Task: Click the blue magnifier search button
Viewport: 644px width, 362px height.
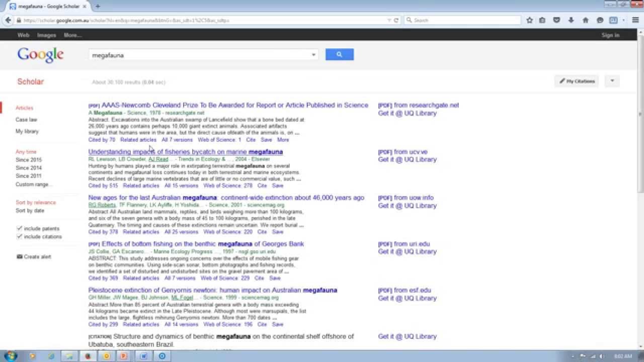Action: point(340,54)
